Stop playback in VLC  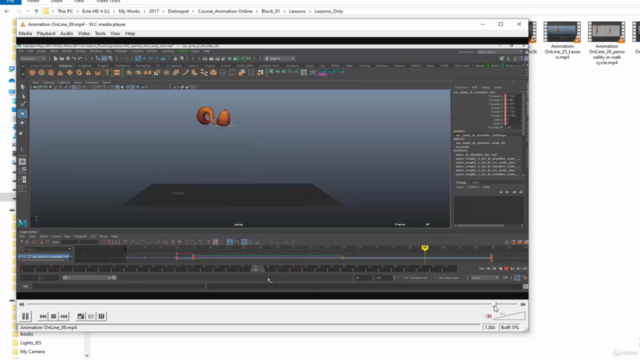[53, 316]
